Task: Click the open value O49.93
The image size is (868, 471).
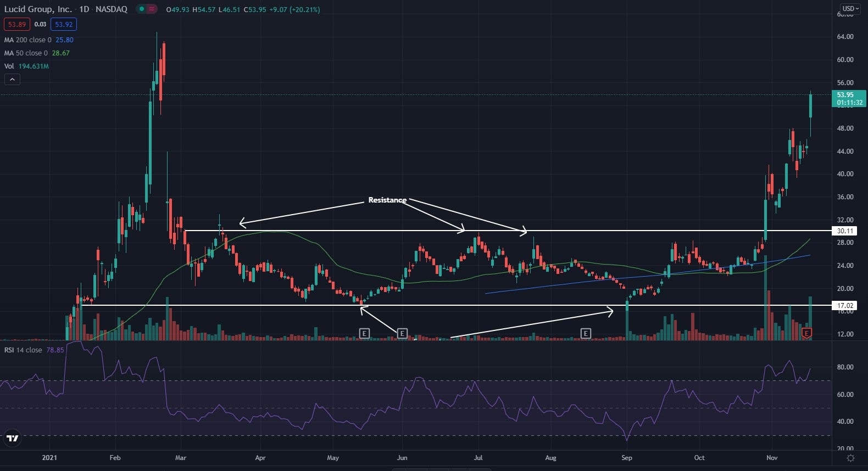Action: 178,10
